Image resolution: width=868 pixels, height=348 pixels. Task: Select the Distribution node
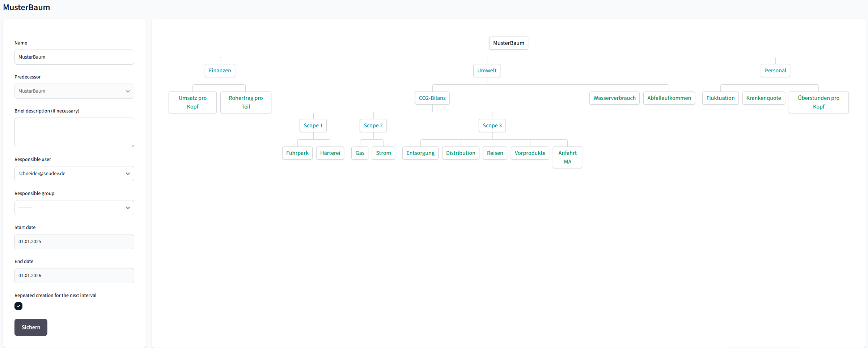point(461,153)
